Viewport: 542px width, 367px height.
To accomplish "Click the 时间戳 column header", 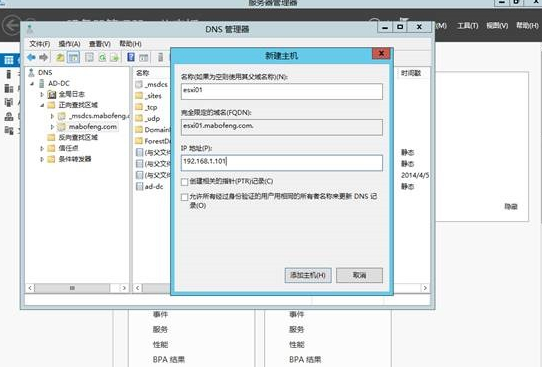I will pyautogui.click(x=411, y=73).
